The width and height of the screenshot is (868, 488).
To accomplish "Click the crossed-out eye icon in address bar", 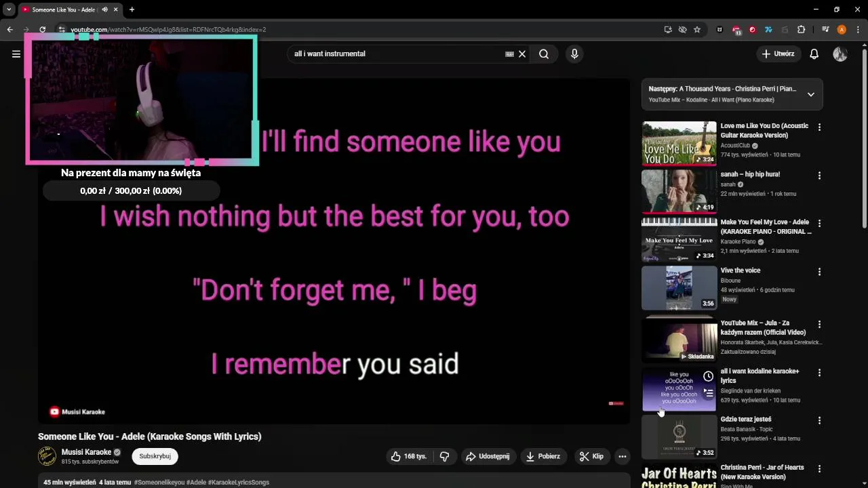I will point(682,30).
